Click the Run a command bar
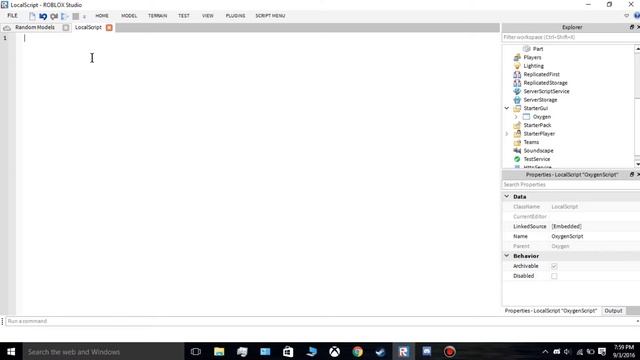Image resolution: width=640 pixels, height=360 pixels. tap(321, 321)
